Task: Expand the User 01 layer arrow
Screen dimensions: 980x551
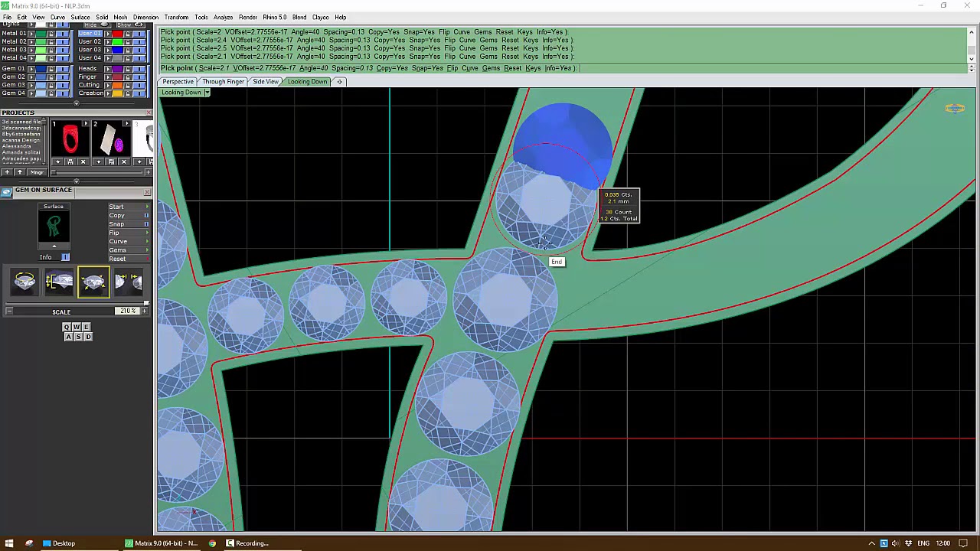Action: 108,34
